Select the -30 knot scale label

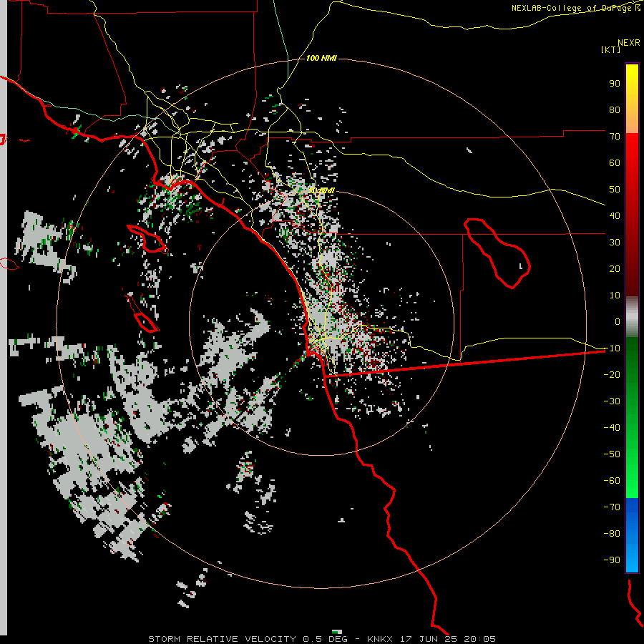click(612, 401)
